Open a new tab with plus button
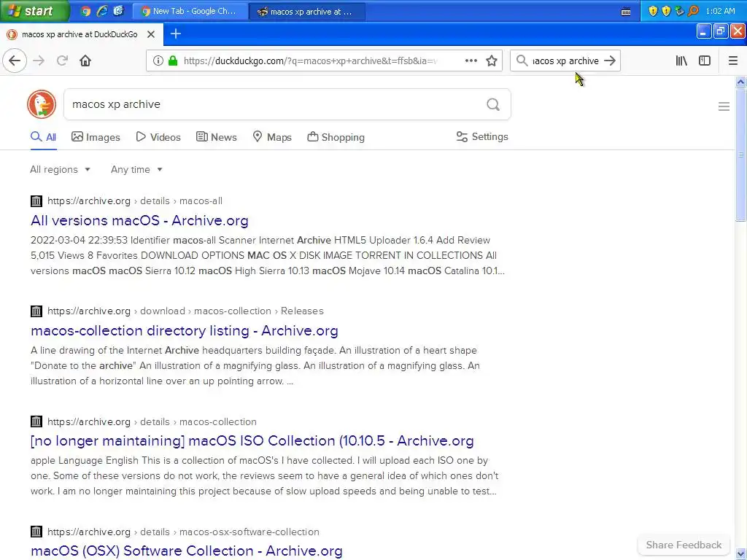747x560 pixels. pyautogui.click(x=176, y=34)
